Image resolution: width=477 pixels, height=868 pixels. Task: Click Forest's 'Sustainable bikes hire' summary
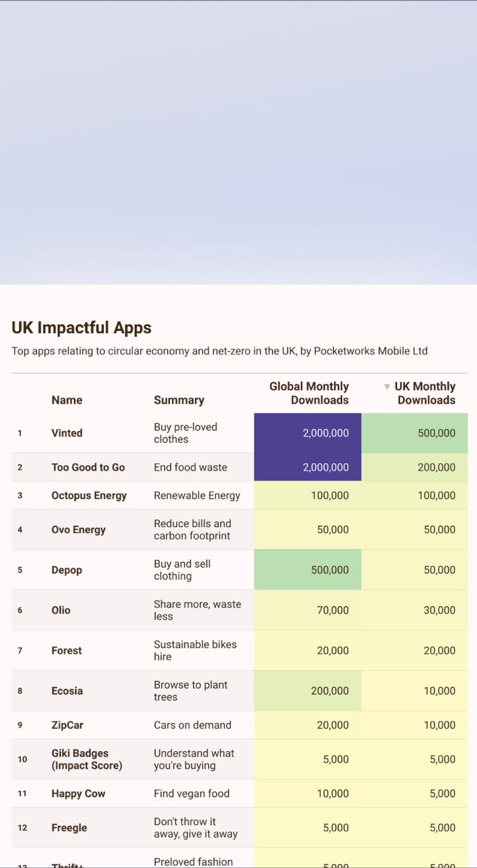pyautogui.click(x=195, y=650)
